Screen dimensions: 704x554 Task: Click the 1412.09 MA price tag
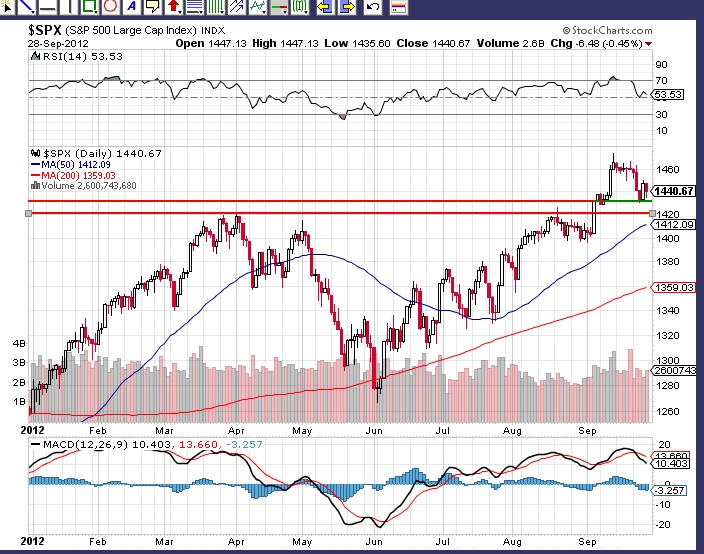tap(673, 224)
